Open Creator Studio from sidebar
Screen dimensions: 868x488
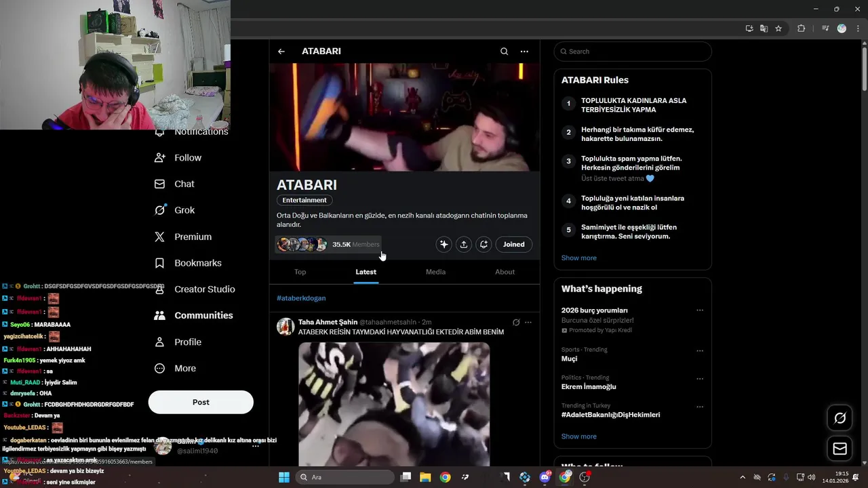[195, 289]
